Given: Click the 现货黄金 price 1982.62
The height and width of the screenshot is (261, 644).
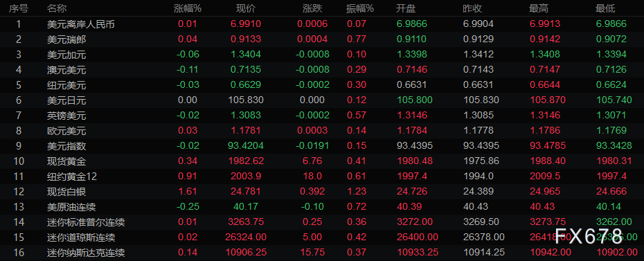Looking at the screenshot, I should (x=246, y=161).
